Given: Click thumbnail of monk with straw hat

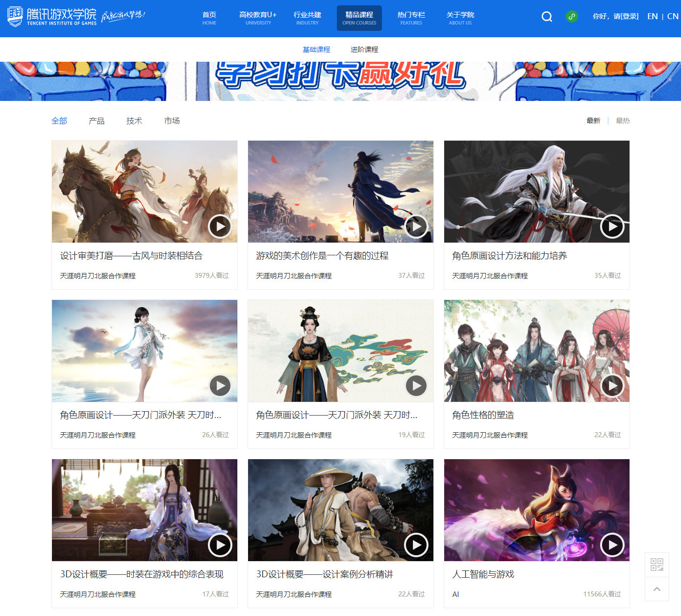Looking at the screenshot, I should point(341,510).
